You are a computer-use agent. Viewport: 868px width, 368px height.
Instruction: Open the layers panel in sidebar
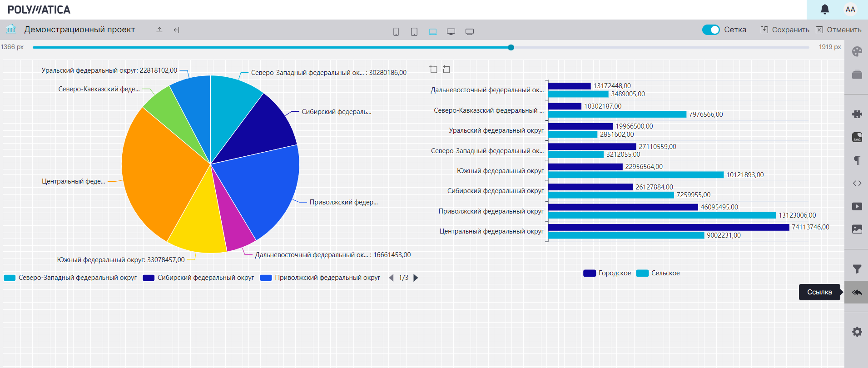tap(857, 75)
